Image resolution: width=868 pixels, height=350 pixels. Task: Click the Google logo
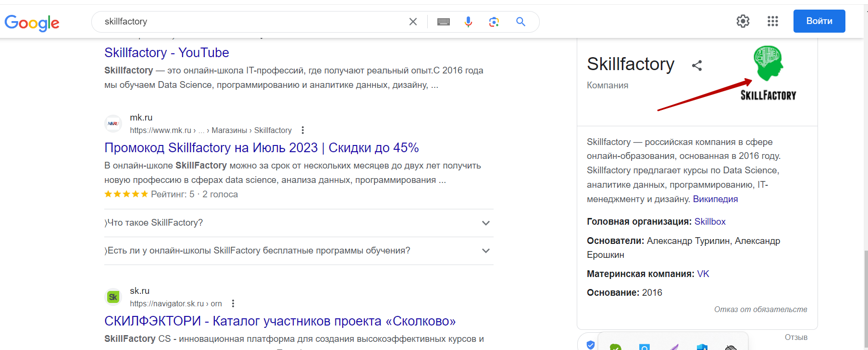pos(32,22)
